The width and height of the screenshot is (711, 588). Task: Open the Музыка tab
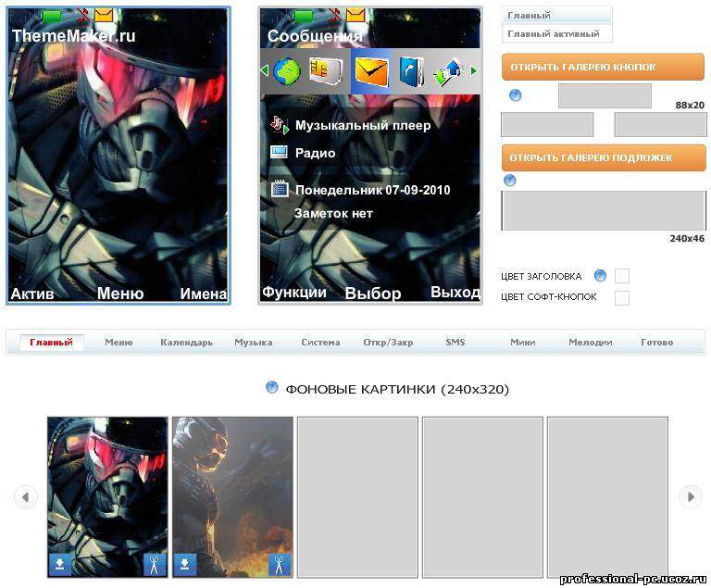254,342
